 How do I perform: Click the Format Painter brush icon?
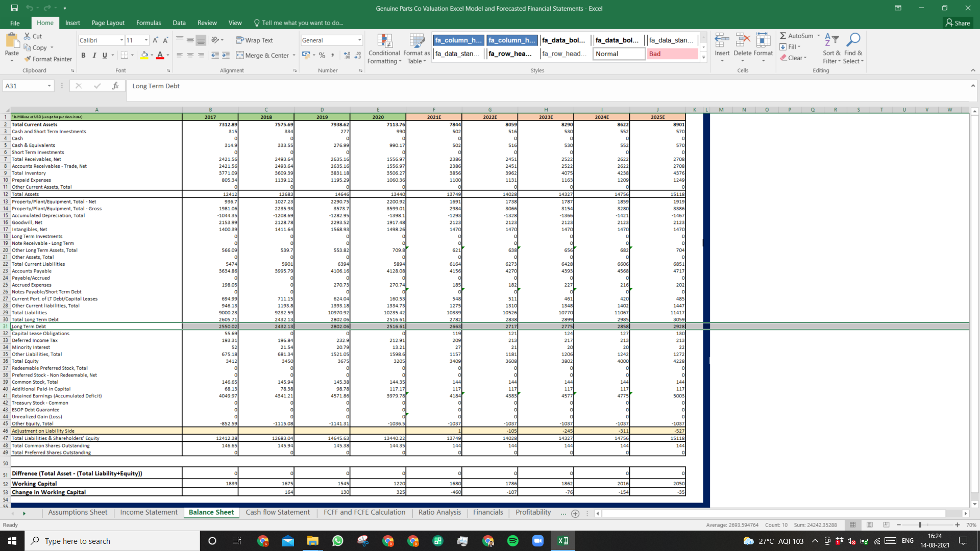point(28,59)
